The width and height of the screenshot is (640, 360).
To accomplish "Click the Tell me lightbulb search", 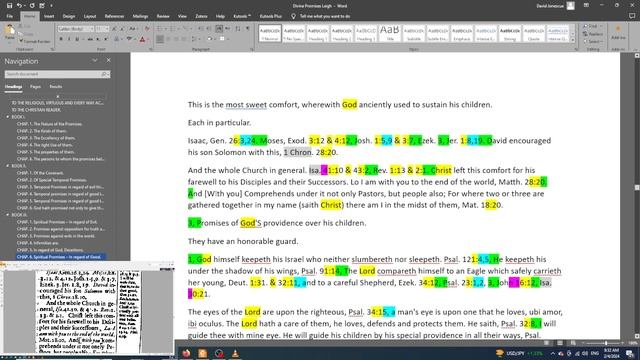I will pyautogui.click(x=293, y=16).
